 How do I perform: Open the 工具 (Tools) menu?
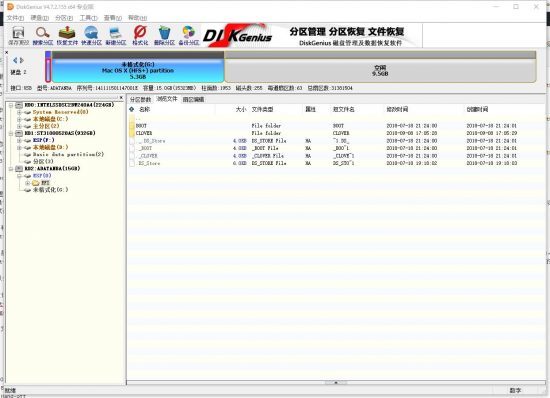coord(88,18)
